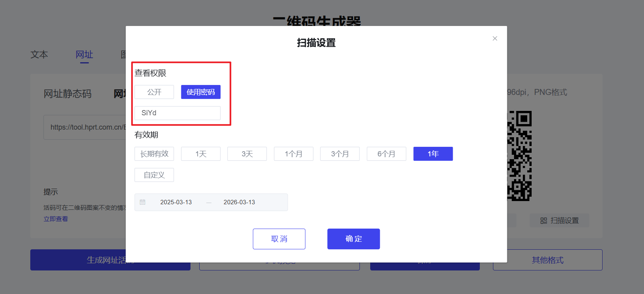The height and width of the screenshot is (294, 644).
Task: Select the 公开 permission option
Action: point(154,92)
